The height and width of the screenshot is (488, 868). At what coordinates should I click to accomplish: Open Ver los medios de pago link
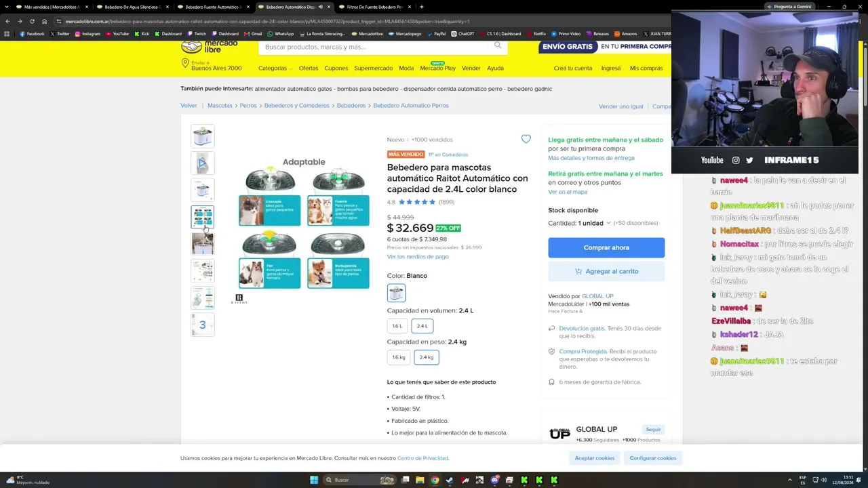point(418,257)
